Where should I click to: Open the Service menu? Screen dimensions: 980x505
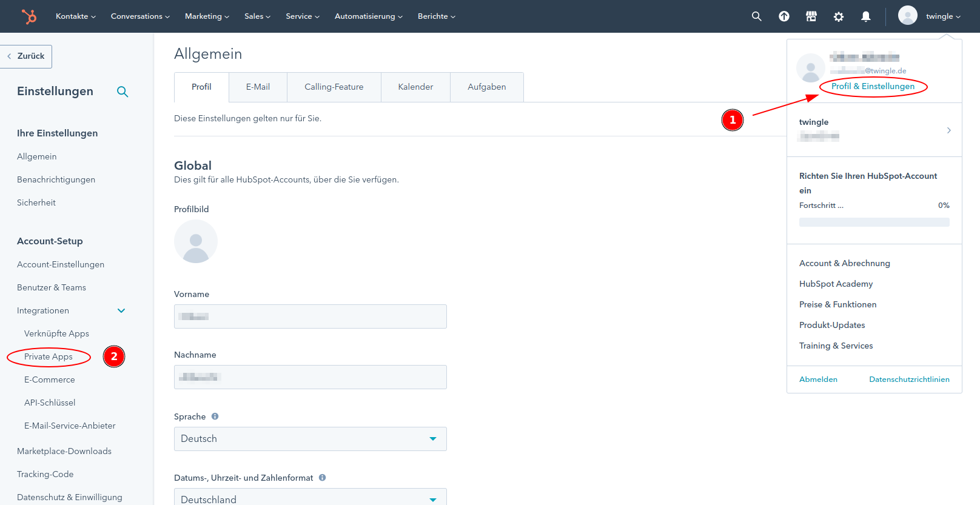(303, 16)
